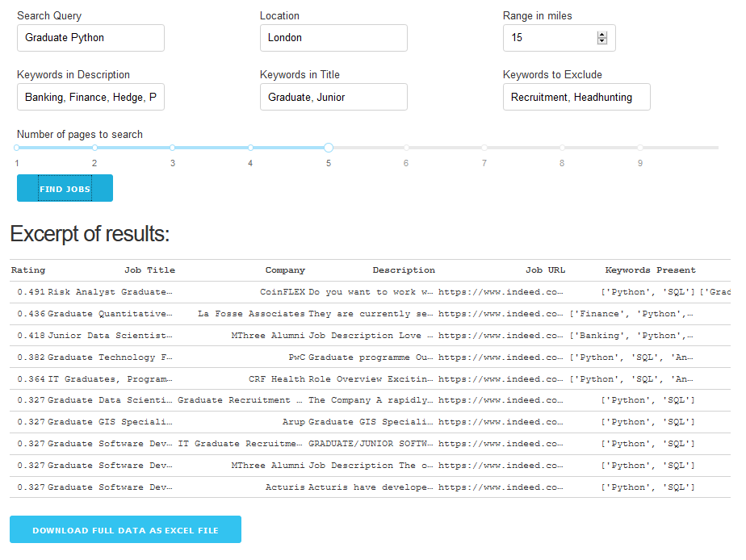
Task: Select Graduate GIS Speciali… job title cell
Action: (x=110, y=422)
